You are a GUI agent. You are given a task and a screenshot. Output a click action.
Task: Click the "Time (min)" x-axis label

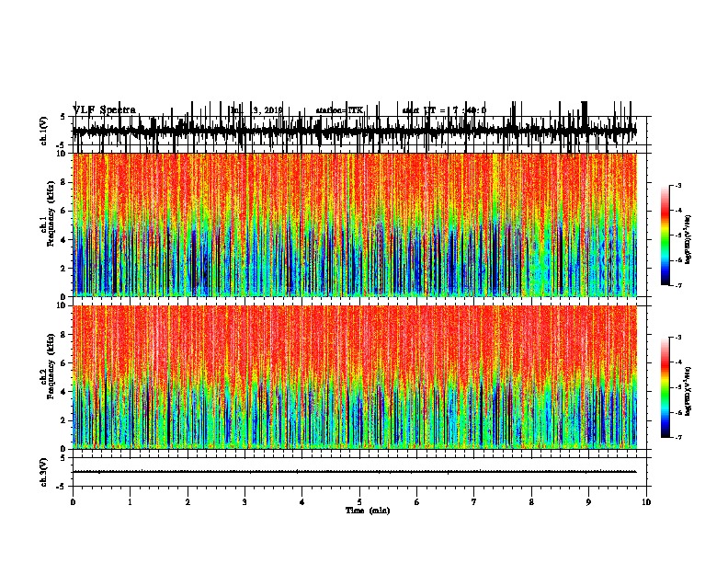pos(368,511)
